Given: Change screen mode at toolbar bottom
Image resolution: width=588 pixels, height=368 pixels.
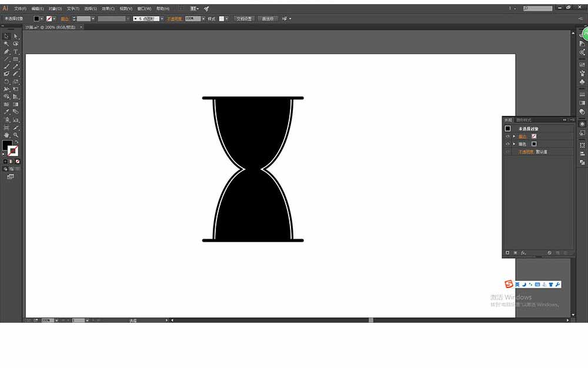Looking at the screenshot, I should coord(11,176).
